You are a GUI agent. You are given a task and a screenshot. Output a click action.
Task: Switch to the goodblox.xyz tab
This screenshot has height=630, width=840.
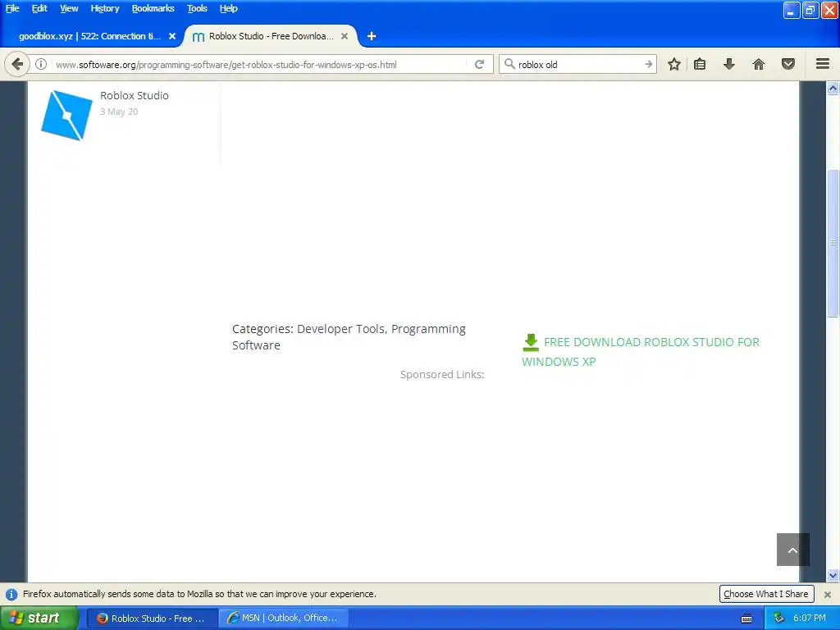coord(90,36)
